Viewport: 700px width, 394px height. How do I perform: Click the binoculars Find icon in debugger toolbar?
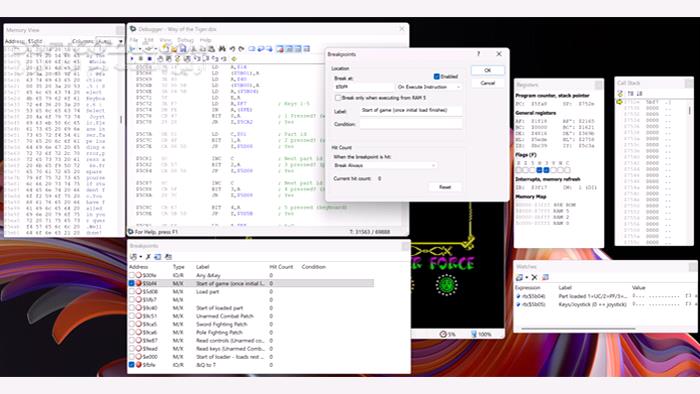[222, 49]
